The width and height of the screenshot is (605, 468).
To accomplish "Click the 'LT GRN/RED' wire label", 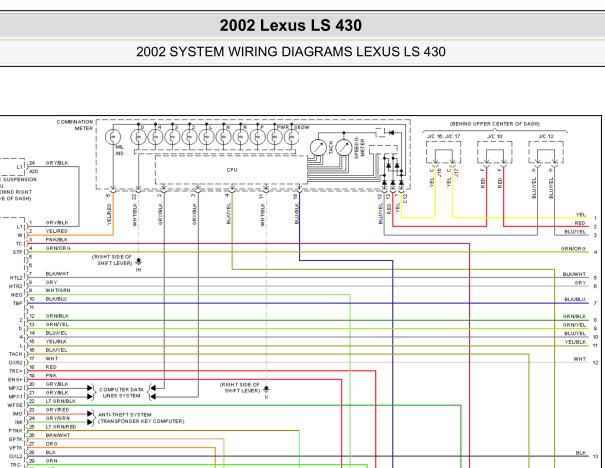I will (x=61, y=427).
